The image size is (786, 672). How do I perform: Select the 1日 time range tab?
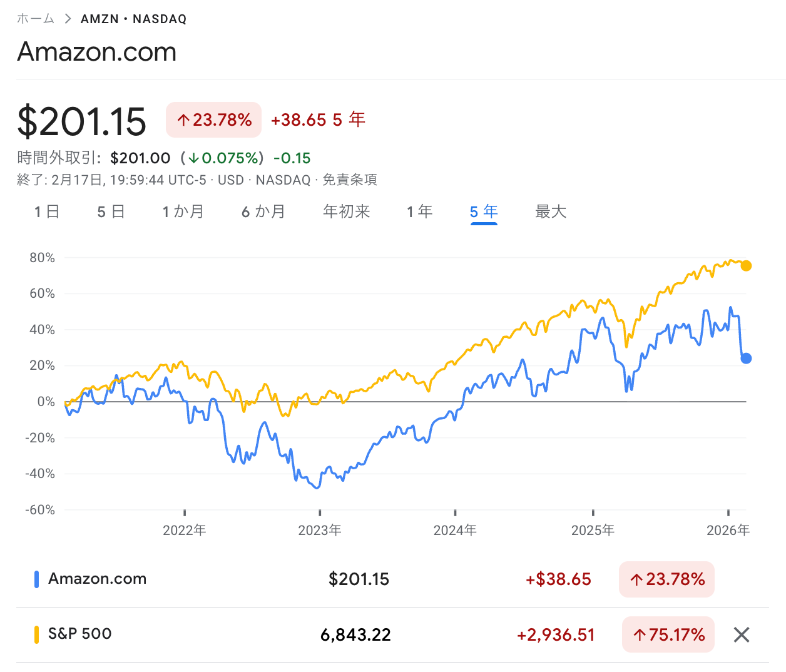(47, 212)
